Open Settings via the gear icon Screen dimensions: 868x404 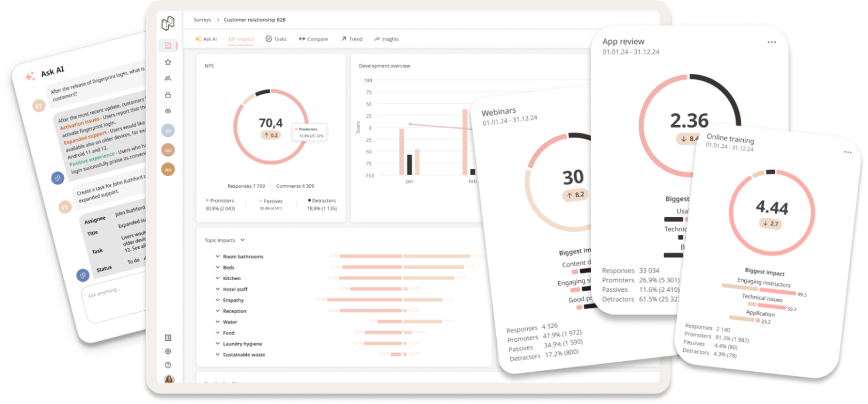pyautogui.click(x=168, y=351)
